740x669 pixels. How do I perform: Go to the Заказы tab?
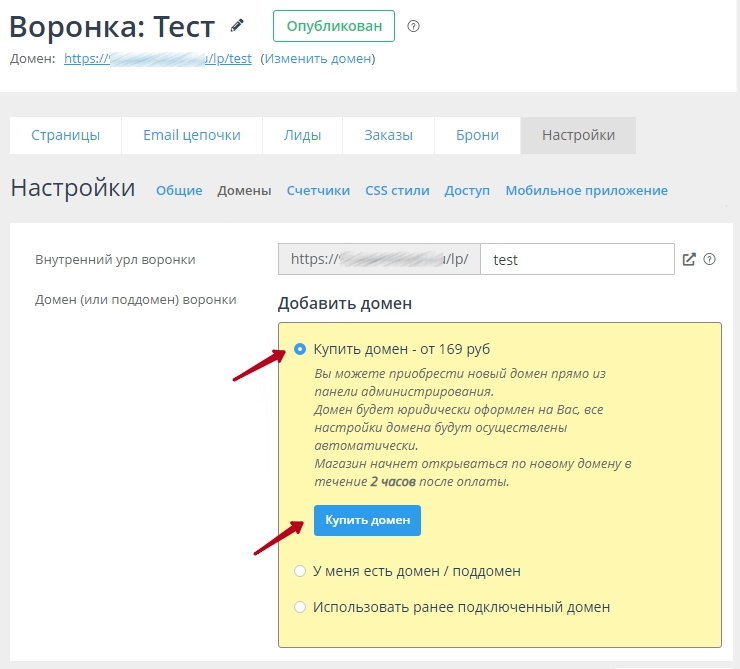388,135
